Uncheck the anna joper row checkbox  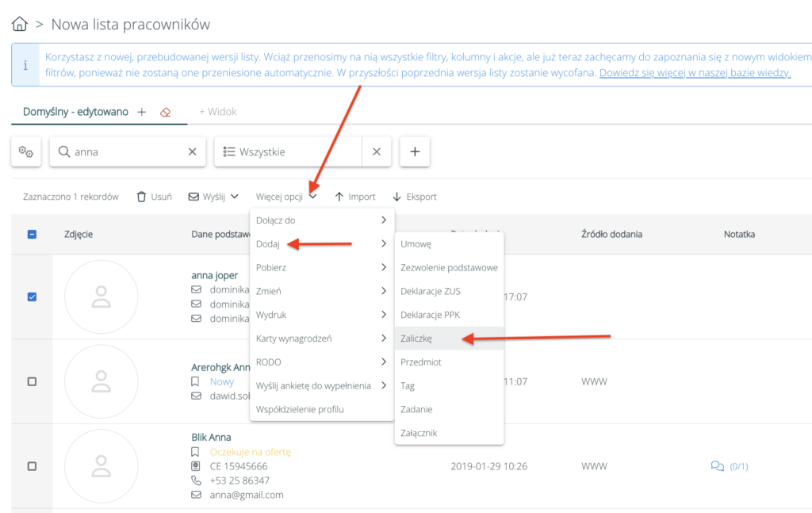coord(32,297)
